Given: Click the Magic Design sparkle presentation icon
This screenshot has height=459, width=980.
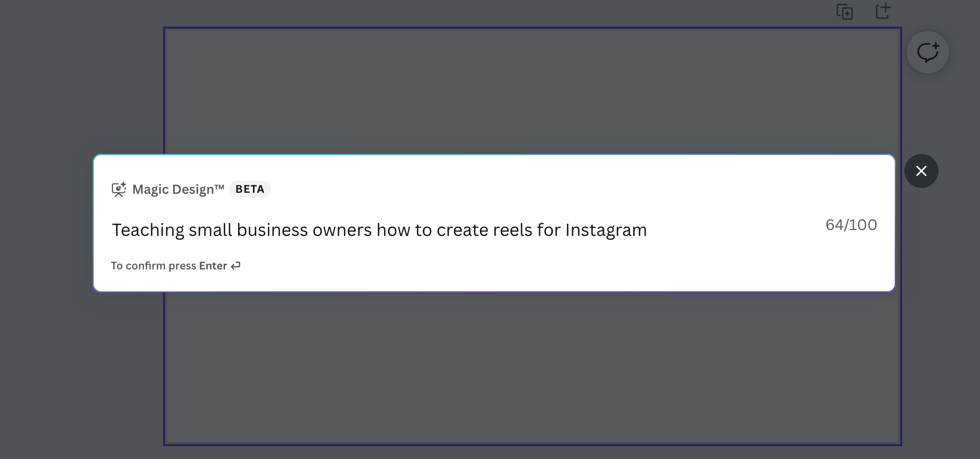Looking at the screenshot, I should (x=119, y=189).
